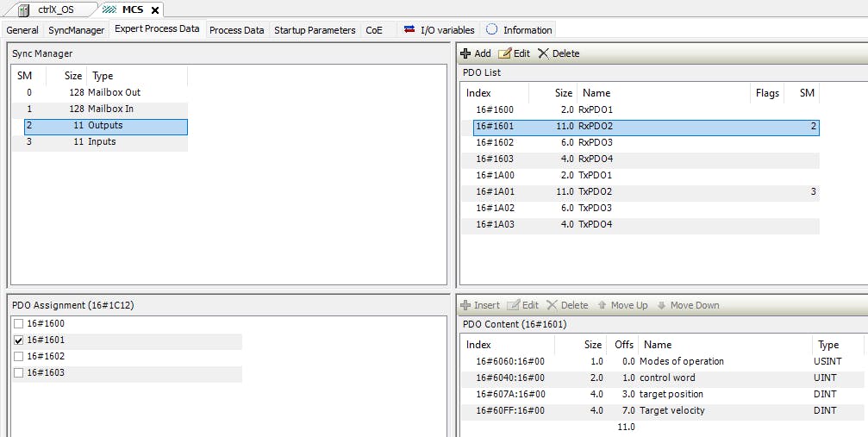The height and width of the screenshot is (437, 868).
Task: Select the Mailbox In sync manager row
Action: (100, 109)
